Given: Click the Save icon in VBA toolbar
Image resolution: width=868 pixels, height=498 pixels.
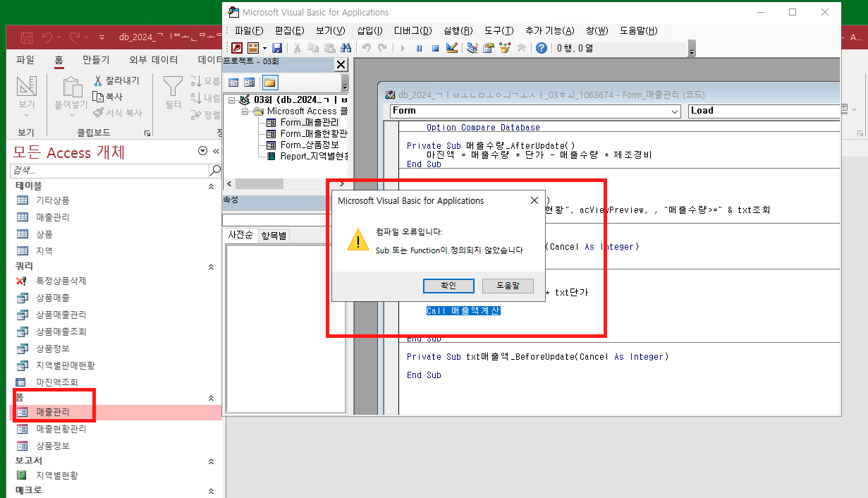Looking at the screenshot, I should pyautogui.click(x=277, y=48).
